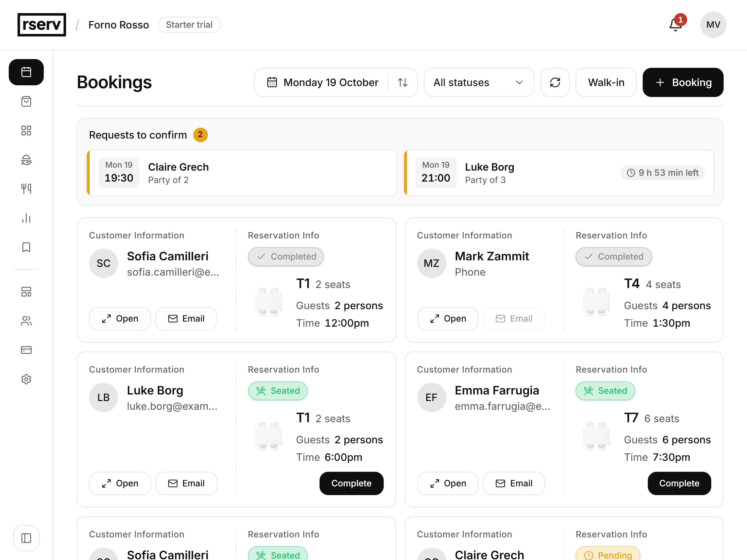The height and width of the screenshot is (560, 747).
Task: Open the MV user avatar menu
Action: click(713, 25)
